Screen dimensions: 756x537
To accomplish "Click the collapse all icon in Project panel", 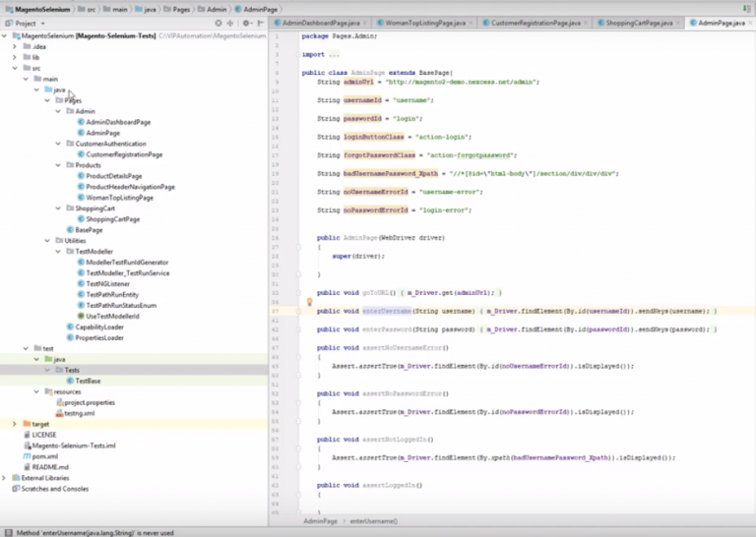I will [x=230, y=23].
